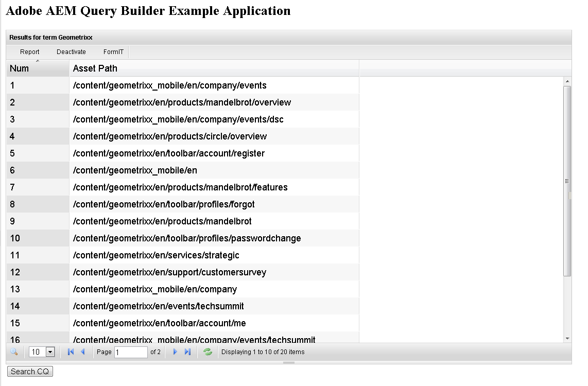The height and width of the screenshot is (386, 588).
Task: Click Num cell 13
Action: (x=38, y=289)
